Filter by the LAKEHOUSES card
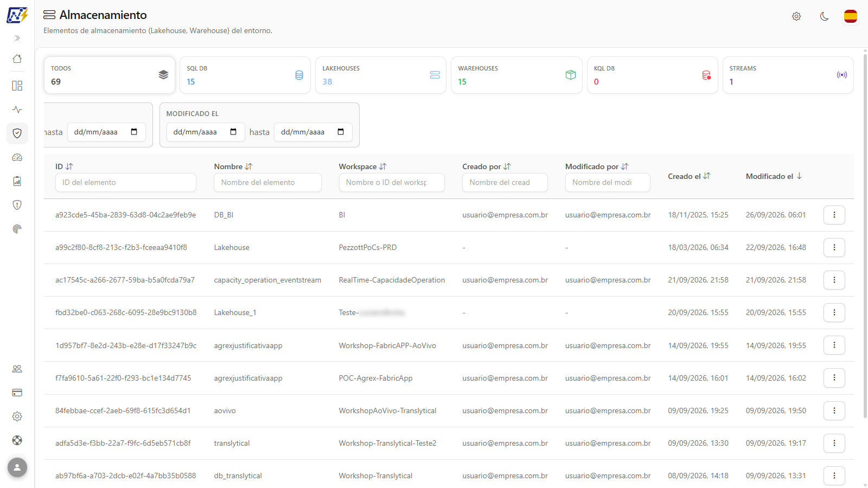Viewport: 868px width, 488px height. (x=381, y=75)
